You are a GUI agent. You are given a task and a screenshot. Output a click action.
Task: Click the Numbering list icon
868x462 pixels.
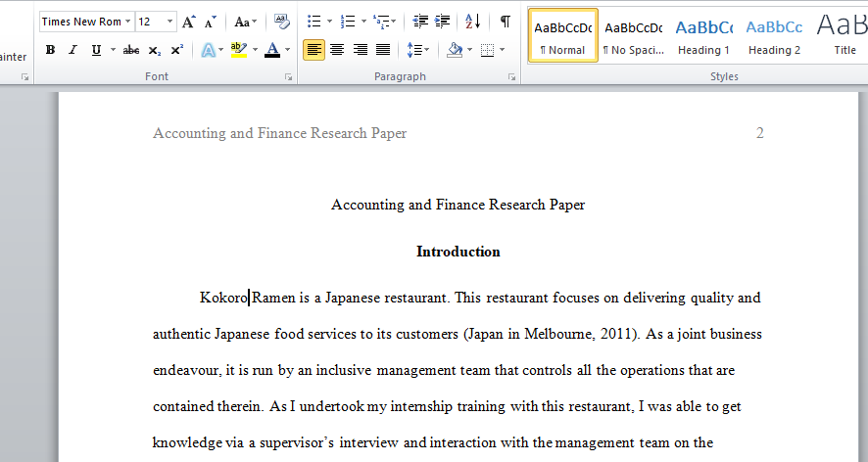(348, 22)
